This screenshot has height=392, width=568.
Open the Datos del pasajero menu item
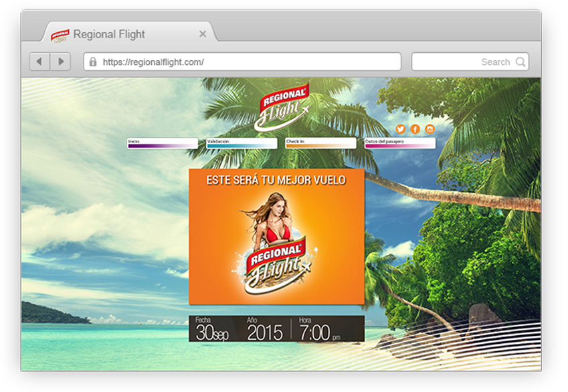[x=399, y=143]
